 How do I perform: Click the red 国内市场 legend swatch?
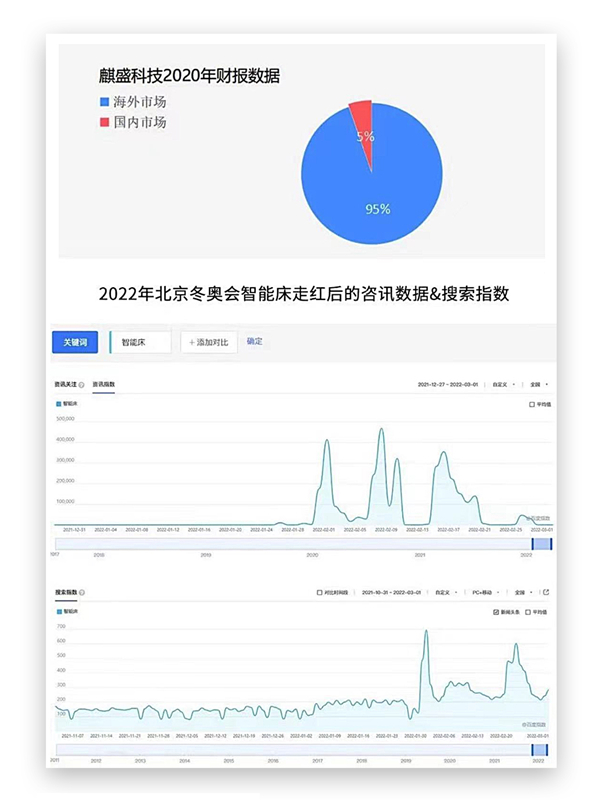pyautogui.click(x=105, y=122)
